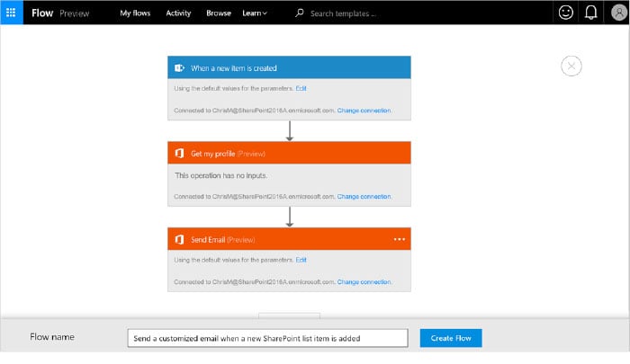
Task: Click the 'Flow name' label
Action: tap(52, 337)
